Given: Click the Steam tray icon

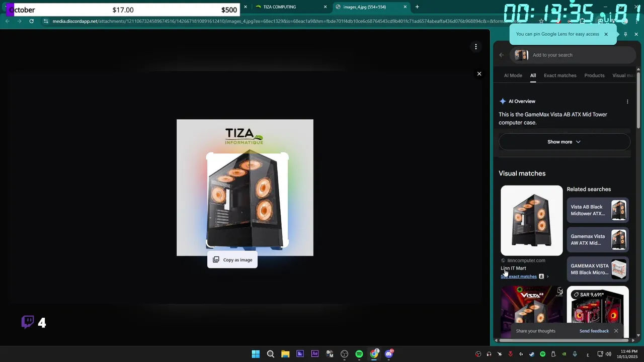Looking at the screenshot, I should [532, 354].
